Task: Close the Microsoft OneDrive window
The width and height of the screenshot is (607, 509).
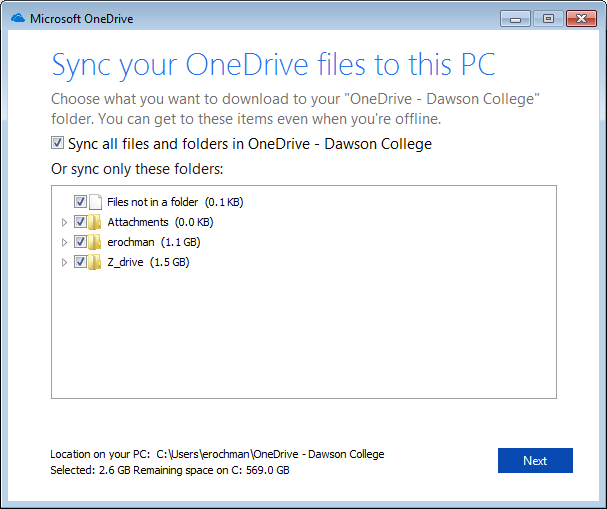Action: 581,19
